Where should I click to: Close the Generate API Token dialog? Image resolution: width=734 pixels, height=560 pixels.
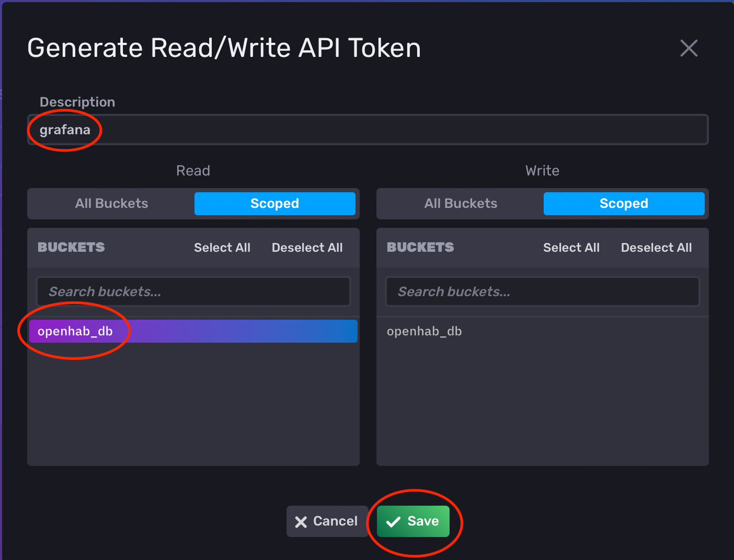tap(689, 48)
